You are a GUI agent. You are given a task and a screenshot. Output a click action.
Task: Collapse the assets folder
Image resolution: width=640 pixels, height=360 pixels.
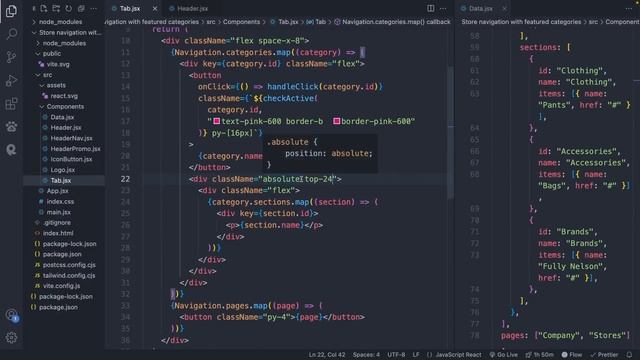tap(56, 85)
